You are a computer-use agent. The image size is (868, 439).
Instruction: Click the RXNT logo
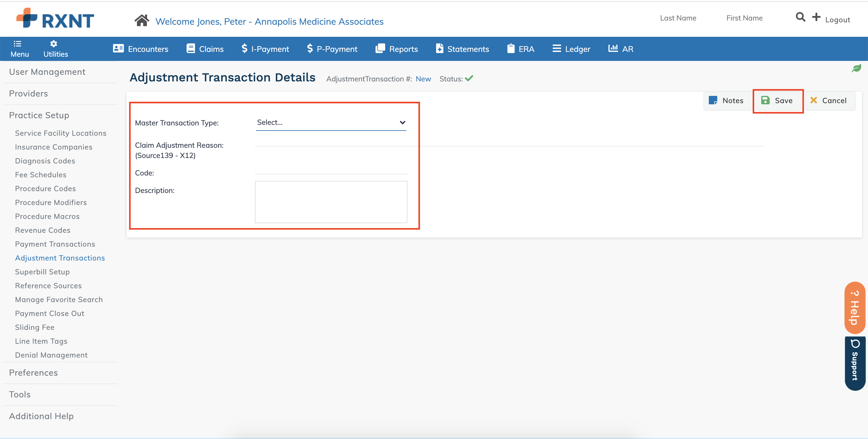coord(55,18)
